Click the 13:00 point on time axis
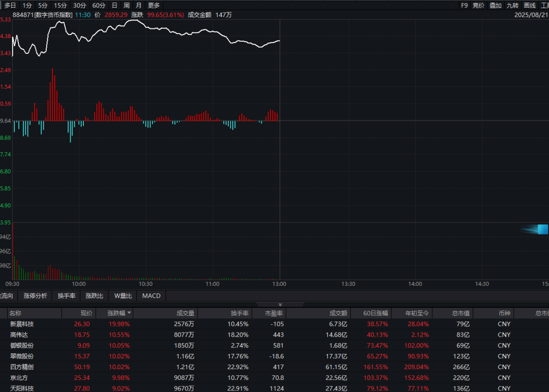 [280, 284]
